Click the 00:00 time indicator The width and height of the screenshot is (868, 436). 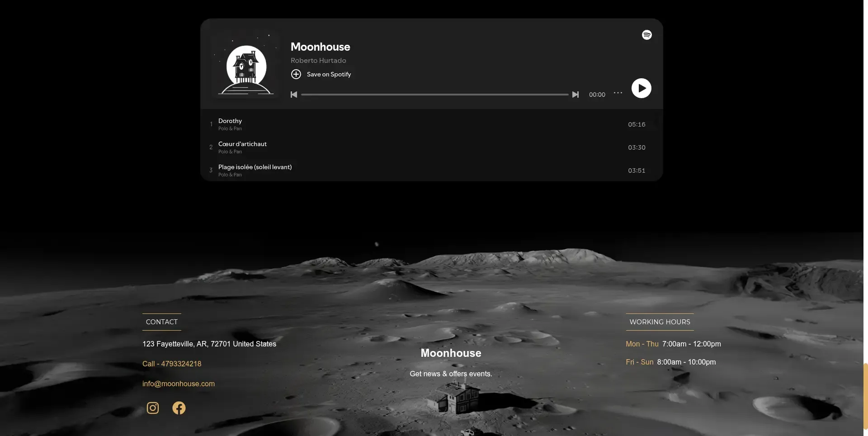tap(596, 95)
